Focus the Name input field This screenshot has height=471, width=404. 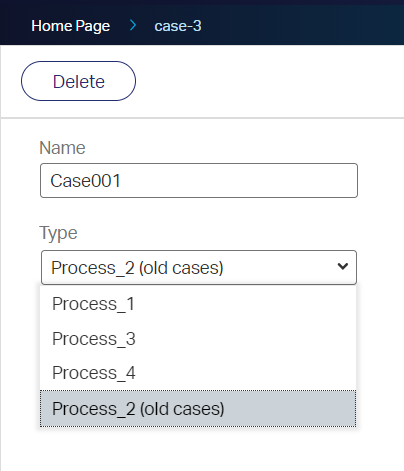(199, 180)
